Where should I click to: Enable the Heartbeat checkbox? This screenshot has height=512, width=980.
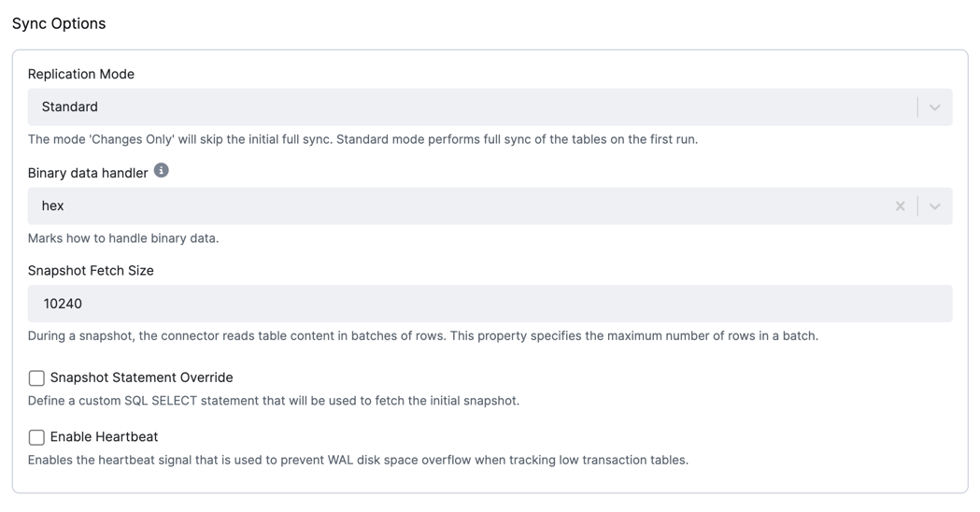click(36, 437)
